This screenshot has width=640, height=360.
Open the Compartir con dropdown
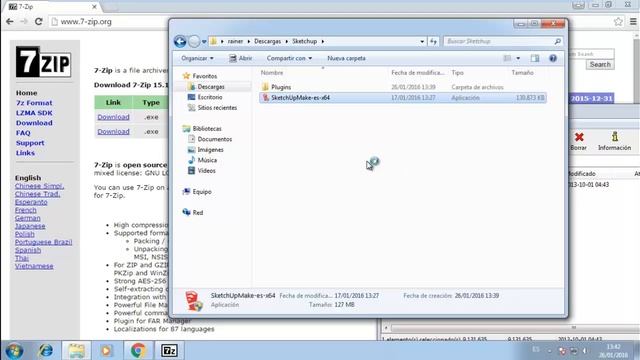click(x=289, y=58)
